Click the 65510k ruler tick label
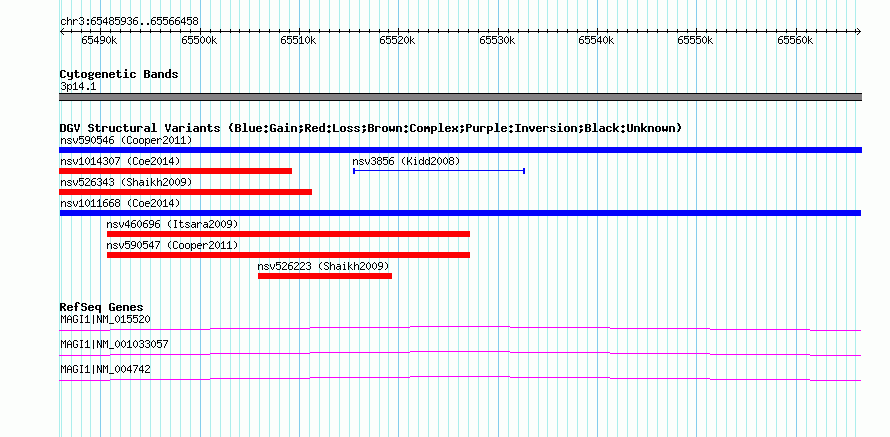Image resolution: width=890 pixels, height=437 pixels. pos(298,41)
